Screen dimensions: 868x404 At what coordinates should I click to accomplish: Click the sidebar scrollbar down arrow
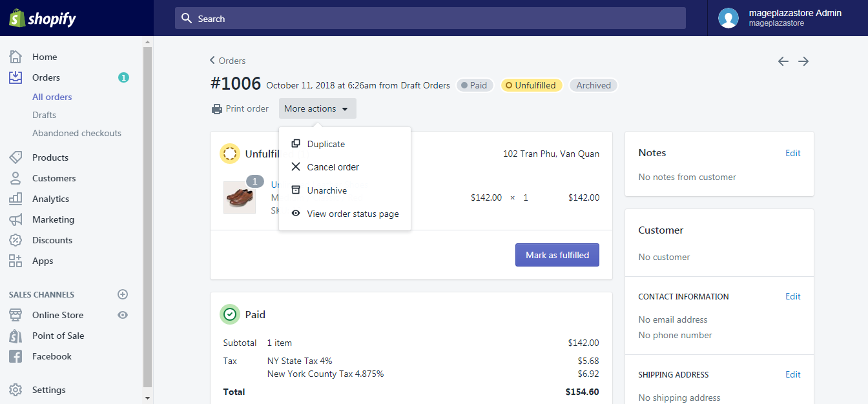coord(147,398)
